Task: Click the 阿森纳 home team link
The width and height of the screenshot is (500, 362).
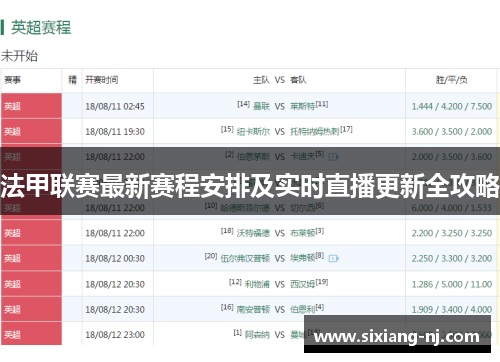Action: pyautogui.click(x=257, y=335)
